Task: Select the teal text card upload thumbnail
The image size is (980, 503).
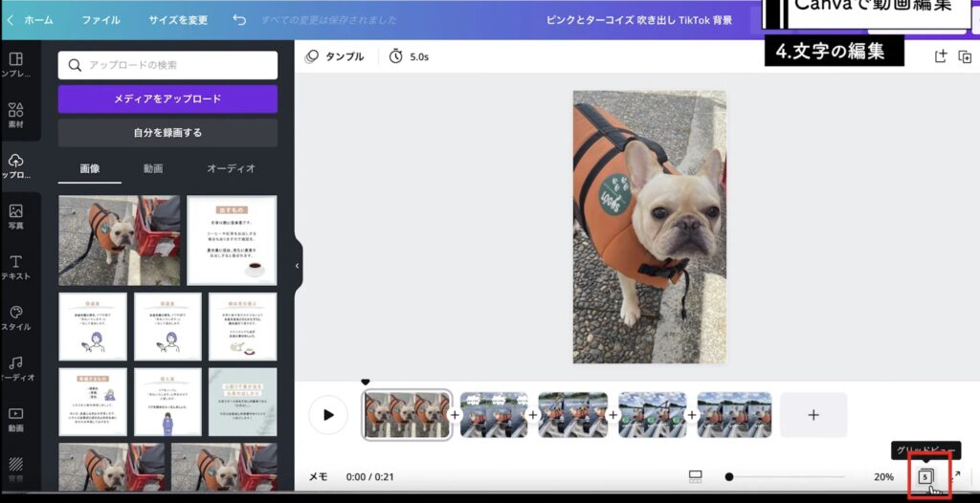Action: tap(242, 402)
